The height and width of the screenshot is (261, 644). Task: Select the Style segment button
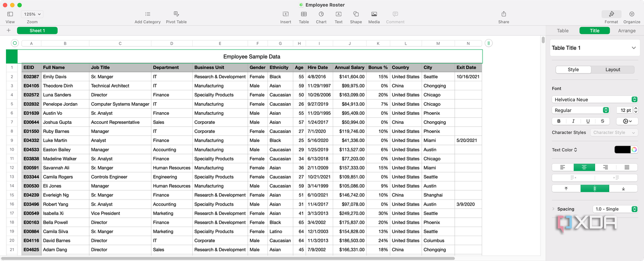tap(573, 70)
